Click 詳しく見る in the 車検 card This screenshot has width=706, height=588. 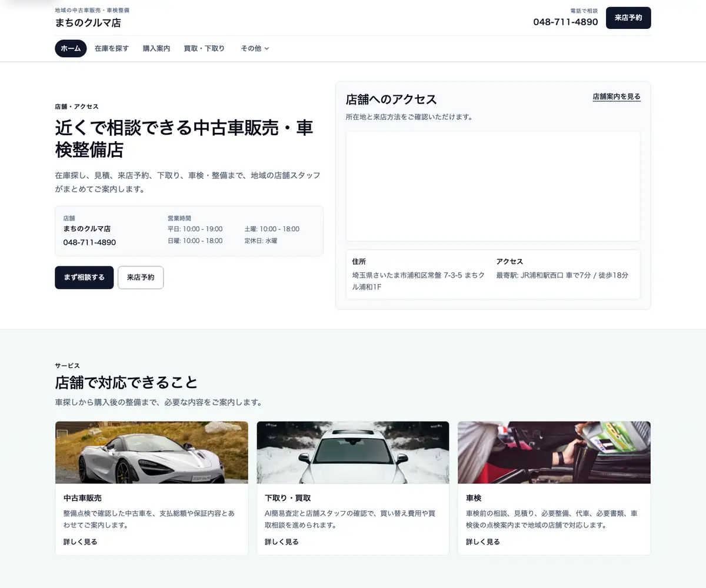click(482, 542)
